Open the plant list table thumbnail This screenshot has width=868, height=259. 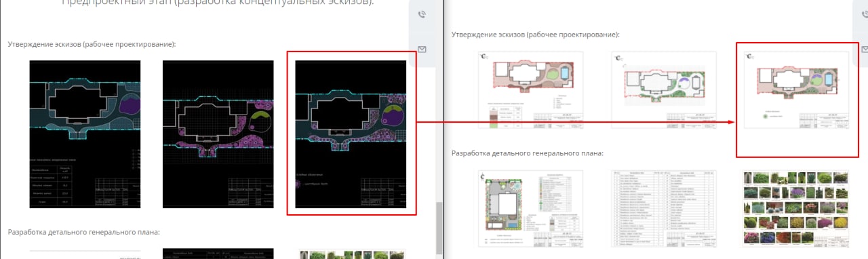[663, 208]
